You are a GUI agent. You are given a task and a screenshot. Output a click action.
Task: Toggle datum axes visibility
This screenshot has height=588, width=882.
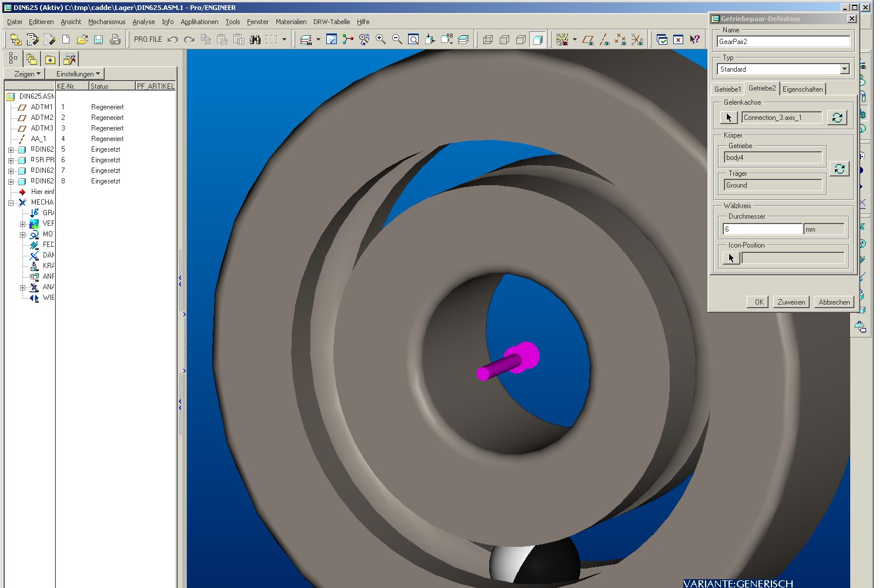point(604,39)
